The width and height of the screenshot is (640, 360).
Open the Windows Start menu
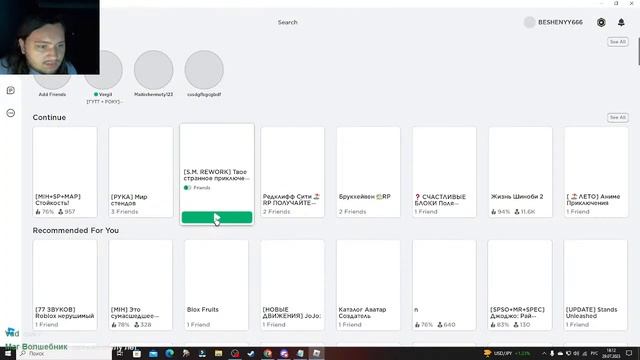pyautogui.click(x=8, y=353)
